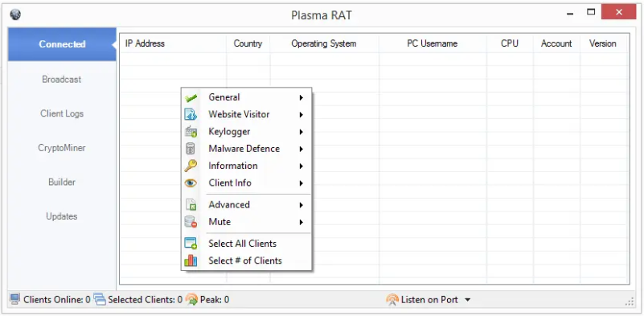Switch to the Connected tab
644x316 pixels.
click(62, 44)
